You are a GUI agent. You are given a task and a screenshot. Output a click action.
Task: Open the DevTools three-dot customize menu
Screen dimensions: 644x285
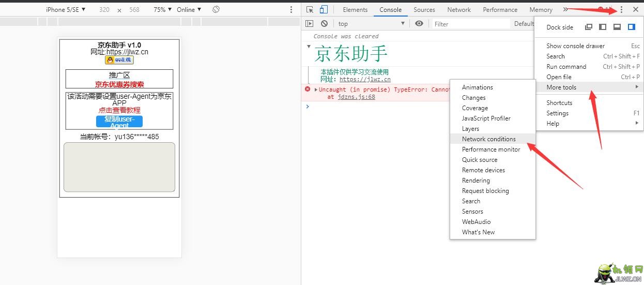621,9
